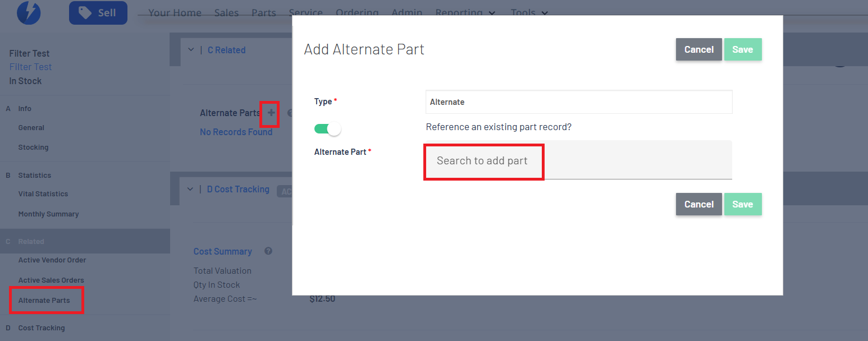
Task: Collapse the C Related section chevron
Action: 191,50
